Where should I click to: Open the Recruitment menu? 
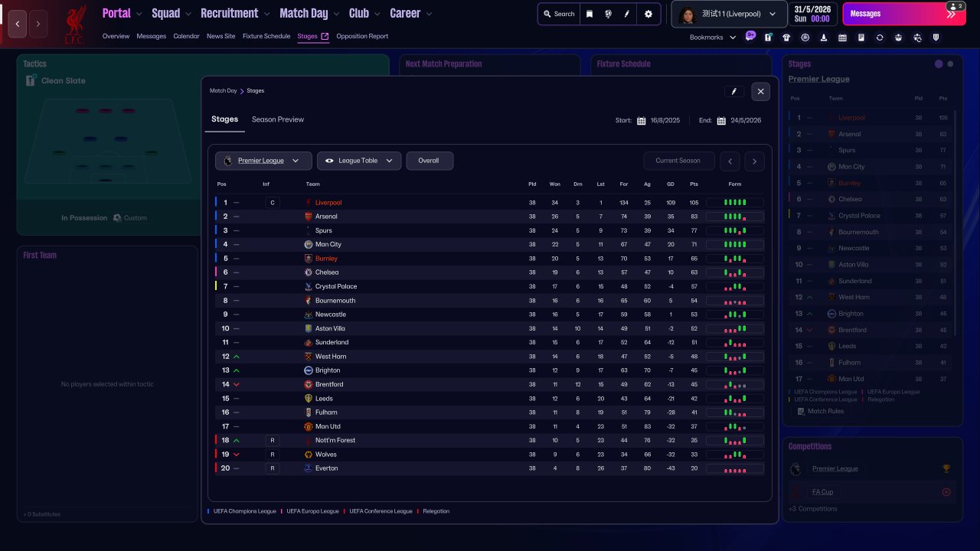tap(236, 13)
